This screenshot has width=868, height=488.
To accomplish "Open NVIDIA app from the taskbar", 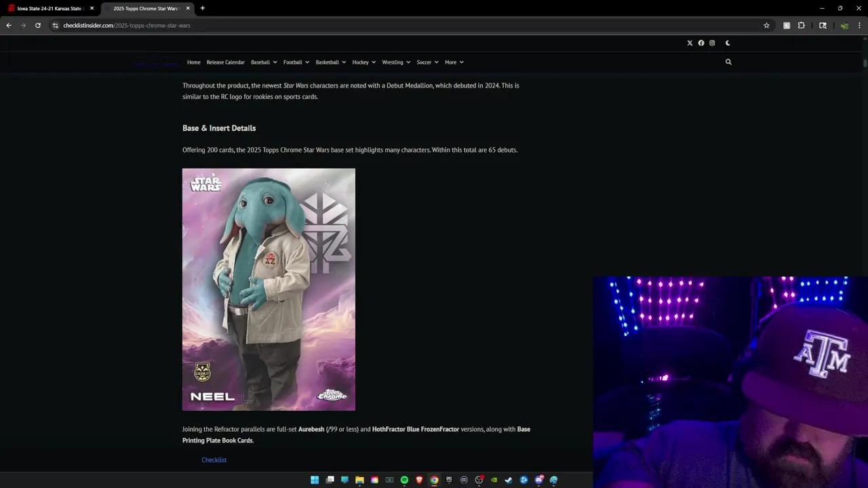I will tap(494, 480).
